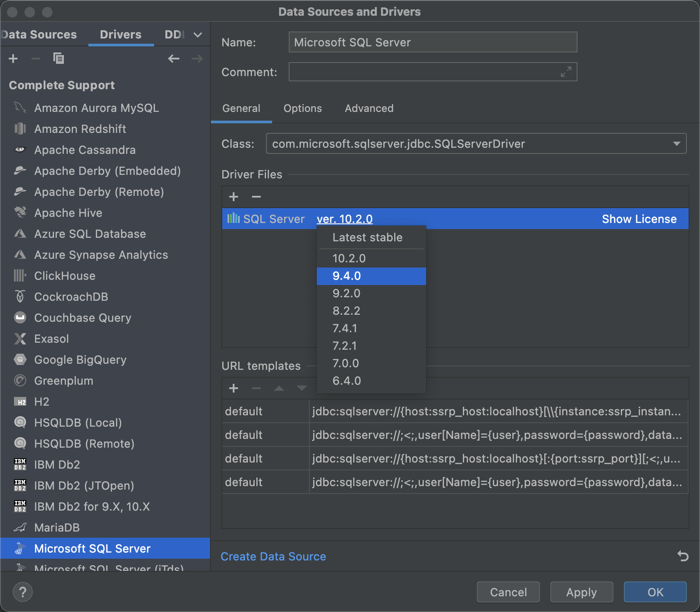Select the Apache Hive driver icon
The width and height of the screenshot is (700, 612).
[20, 212]
